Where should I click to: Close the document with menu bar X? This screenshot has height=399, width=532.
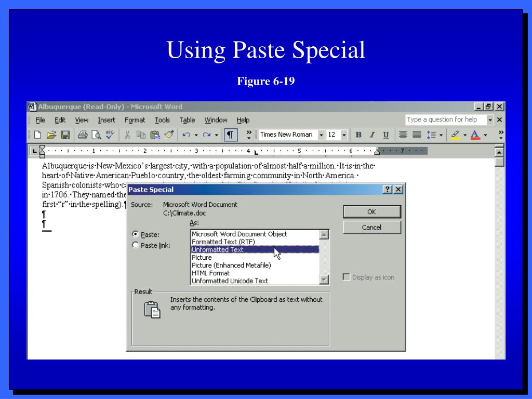(499, 120)
